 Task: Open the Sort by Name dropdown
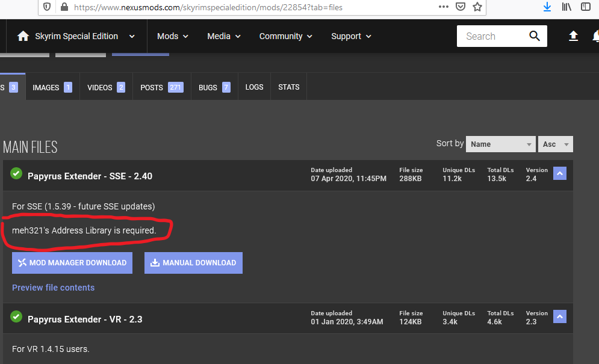(500, 144)
